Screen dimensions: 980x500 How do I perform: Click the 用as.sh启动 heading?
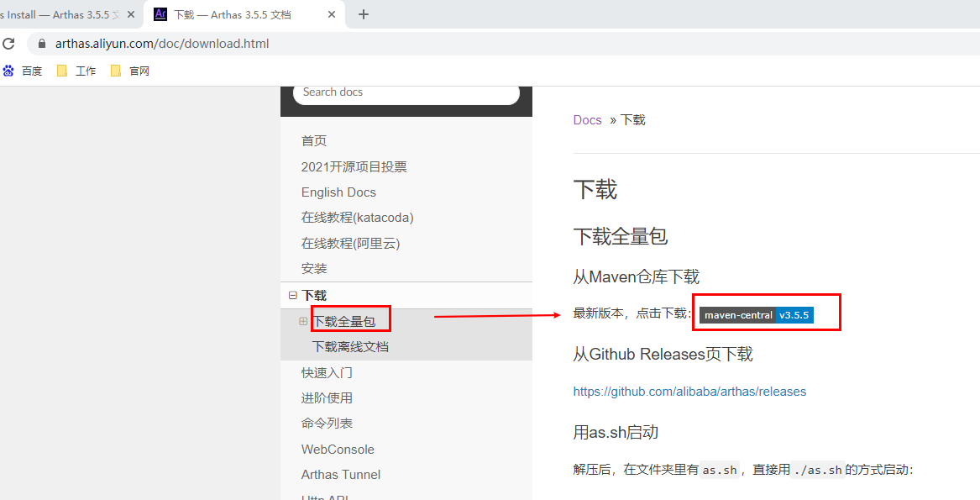click(616, 432)
